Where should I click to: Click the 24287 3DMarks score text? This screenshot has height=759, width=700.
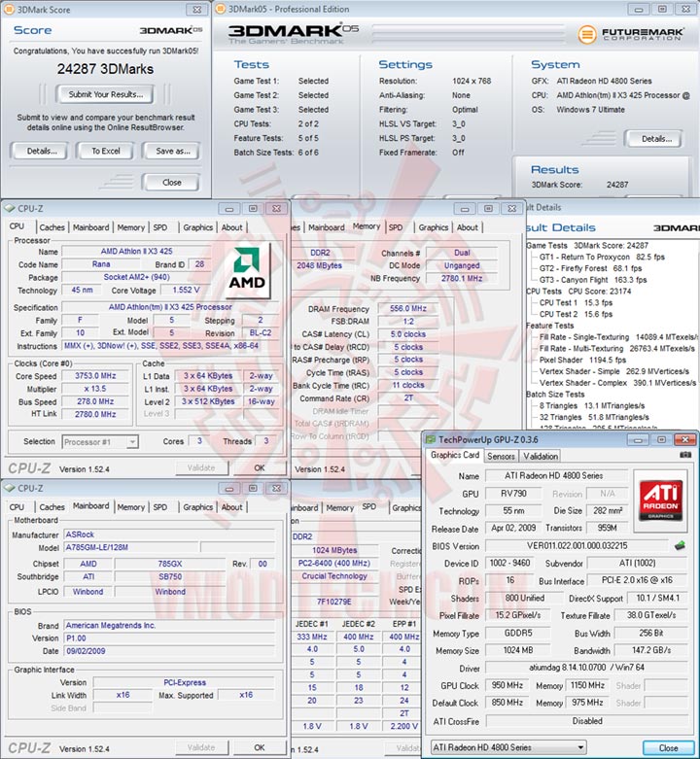click(x=105, y=69)
